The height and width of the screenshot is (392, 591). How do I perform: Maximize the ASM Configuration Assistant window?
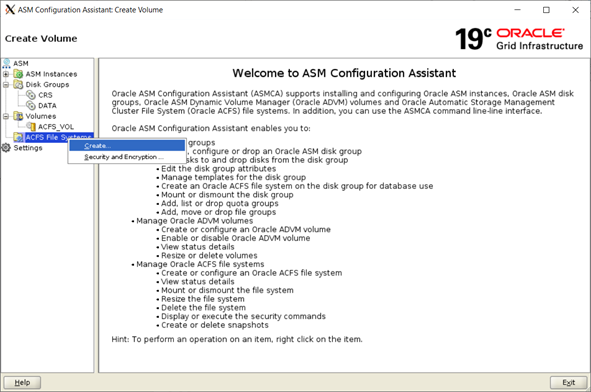click(x=546, y=10)
